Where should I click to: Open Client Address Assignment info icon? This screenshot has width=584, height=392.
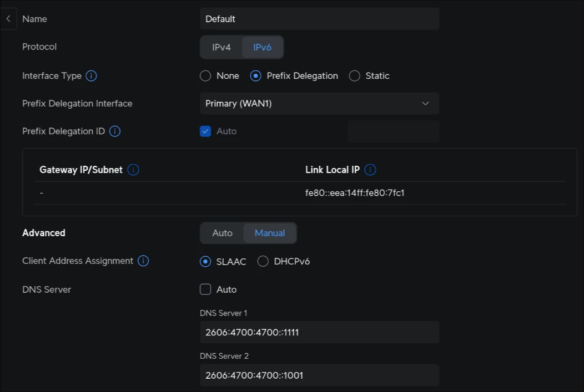[x=143, y=261]
